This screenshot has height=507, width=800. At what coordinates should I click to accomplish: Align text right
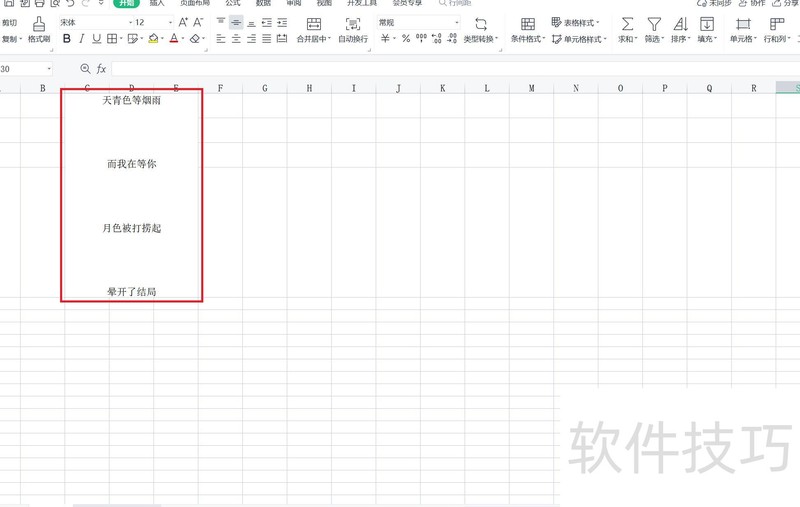(x=251, y=39)
